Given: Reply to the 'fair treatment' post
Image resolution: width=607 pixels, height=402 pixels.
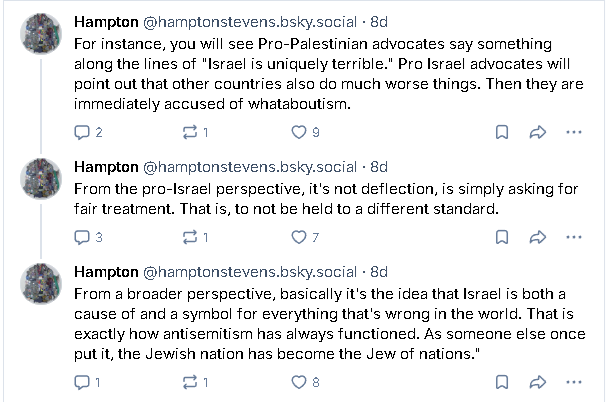Looking at the screenshot, I should point(88,237).
